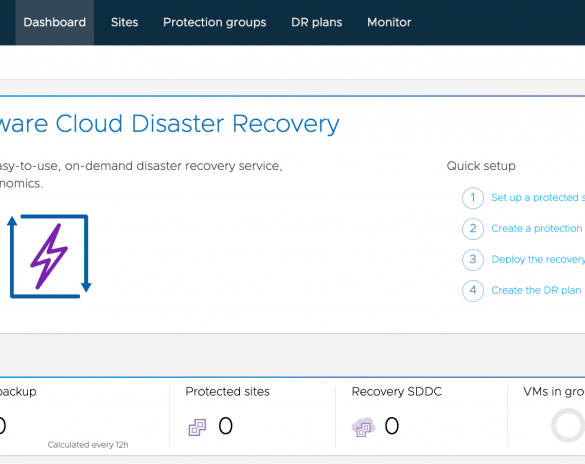585x464 pixels.
Task: Click the Recovery SDDC cloud icon
Action: click(363, 427)
